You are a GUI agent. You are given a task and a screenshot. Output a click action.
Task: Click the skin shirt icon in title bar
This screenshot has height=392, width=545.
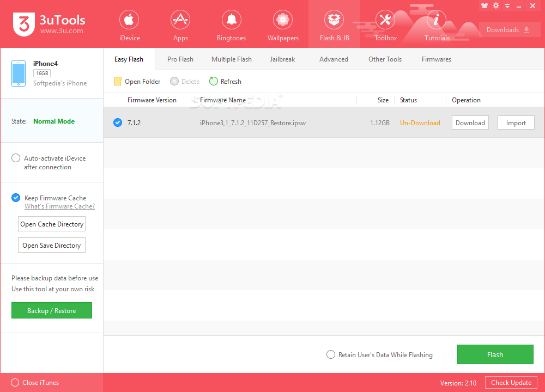pos(485,5)
